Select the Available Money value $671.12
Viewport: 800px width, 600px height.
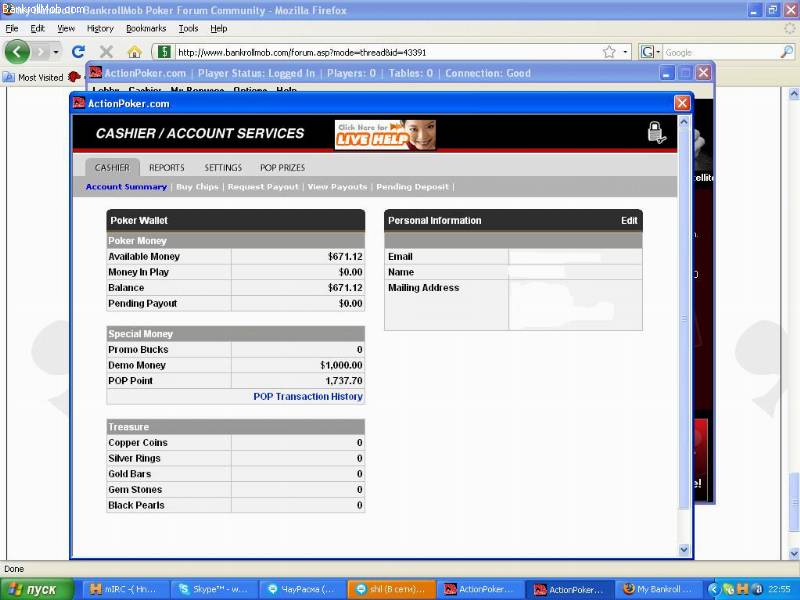click(345, 257)
